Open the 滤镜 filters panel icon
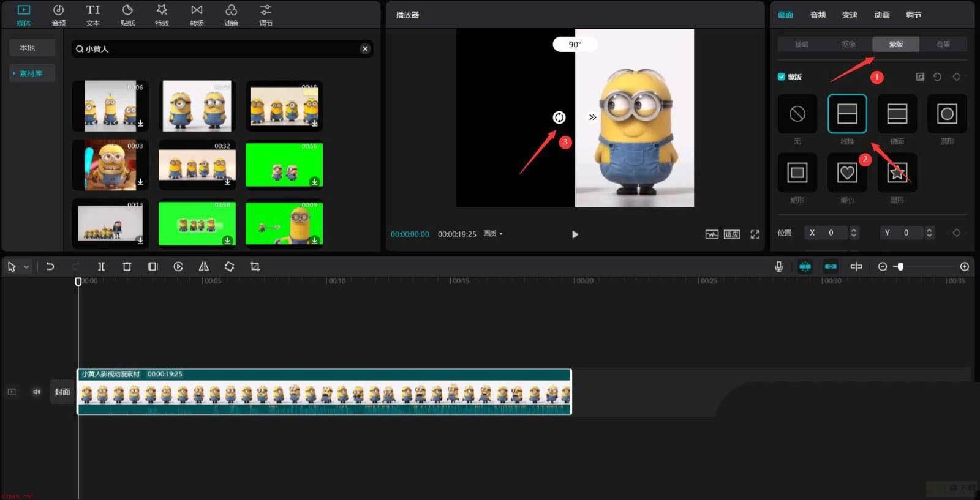The width and height of the screenshot is (980, 500). (231, 15)
